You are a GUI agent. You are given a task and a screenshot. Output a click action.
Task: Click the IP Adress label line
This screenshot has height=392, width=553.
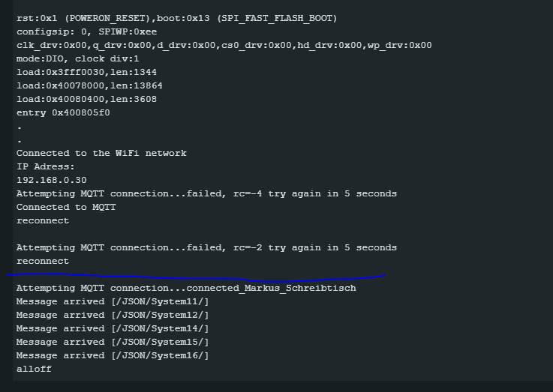46,166
